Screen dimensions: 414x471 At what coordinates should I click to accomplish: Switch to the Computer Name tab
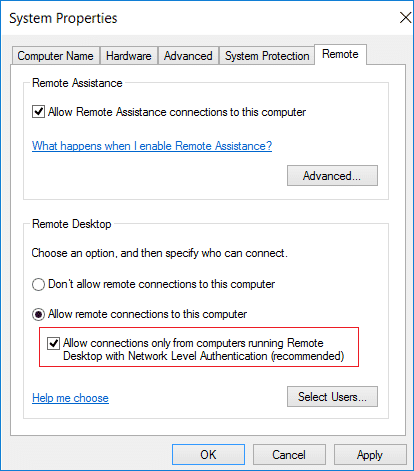[56, 56]
